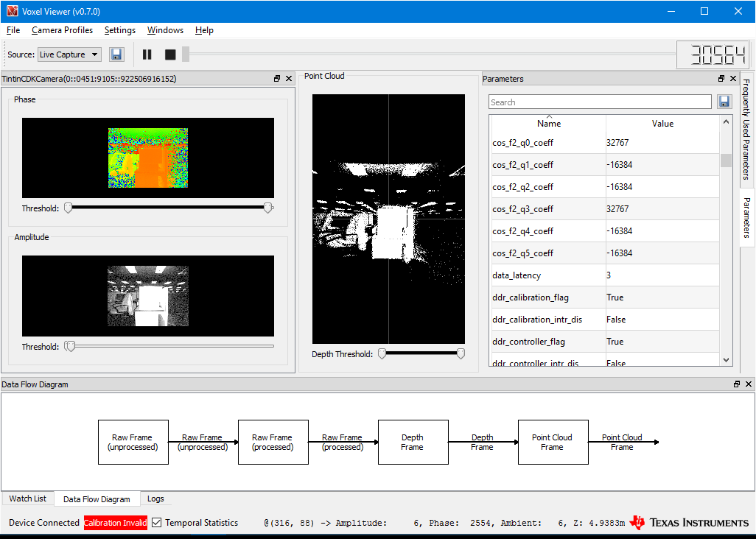756x539 pixels.
Task: Undock the Parameters panel
Action: (x=721, y=79)
